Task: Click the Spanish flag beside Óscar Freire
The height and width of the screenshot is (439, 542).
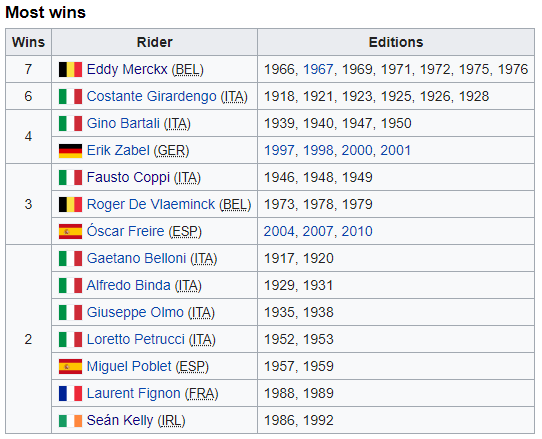Action: coord(70,232)
